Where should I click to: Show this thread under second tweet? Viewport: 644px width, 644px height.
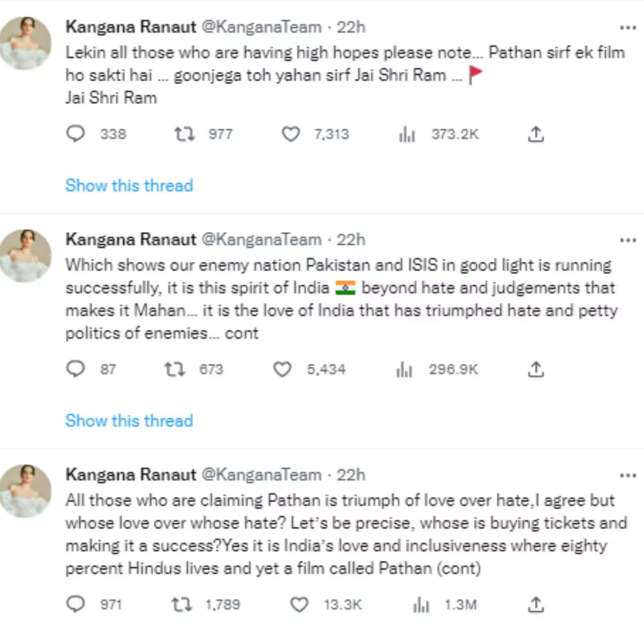(129, 421)
